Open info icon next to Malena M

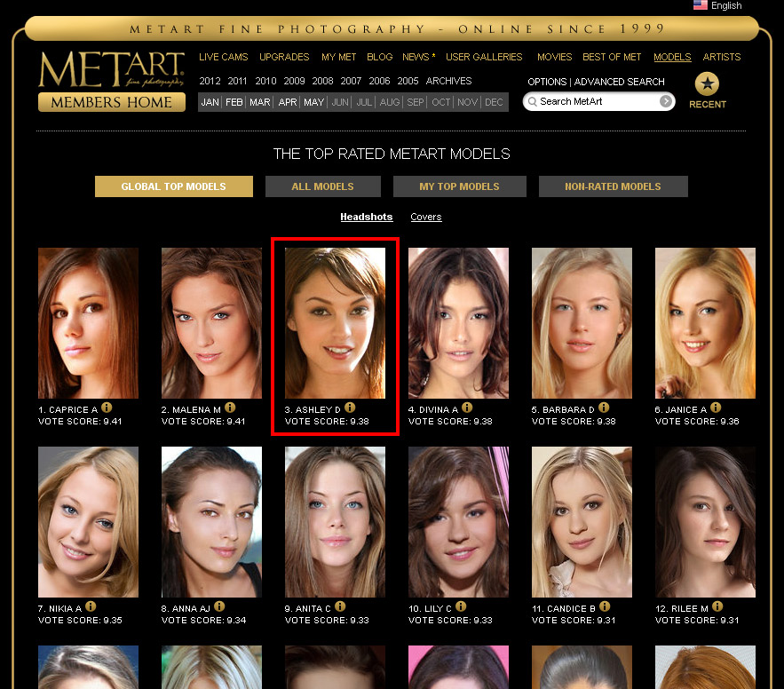tap(230, 408)
